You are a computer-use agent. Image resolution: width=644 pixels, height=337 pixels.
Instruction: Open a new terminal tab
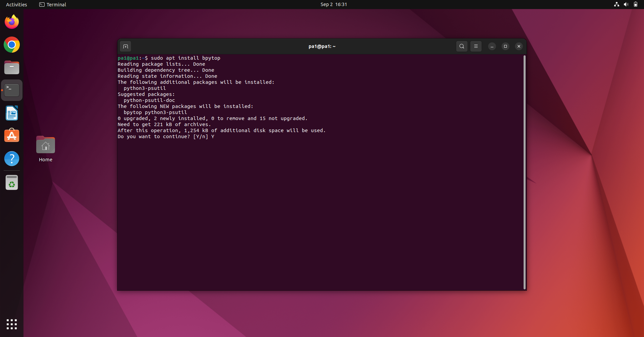click(x=125, y=46)
